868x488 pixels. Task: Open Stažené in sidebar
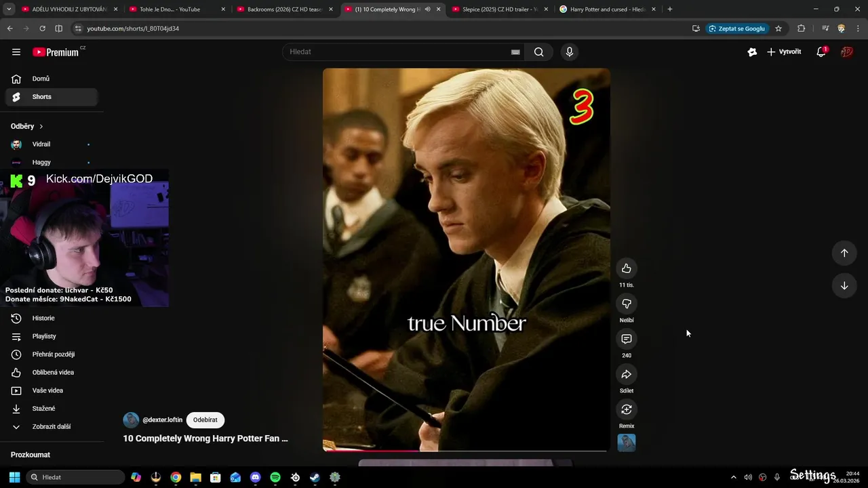pyautogui.click(x=52, y=409)
